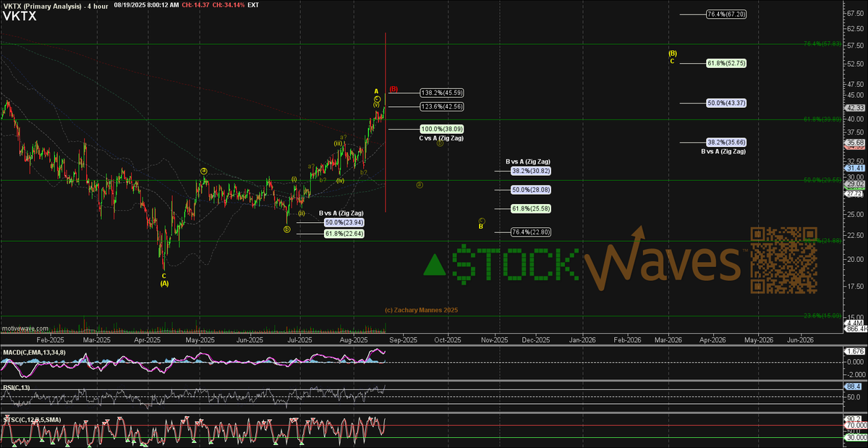The height and width of the screenshot is (448, 868).
Task: Click the "(c) Zachary Mannes 2025" copyright text
Action: [x=421, y=310]
